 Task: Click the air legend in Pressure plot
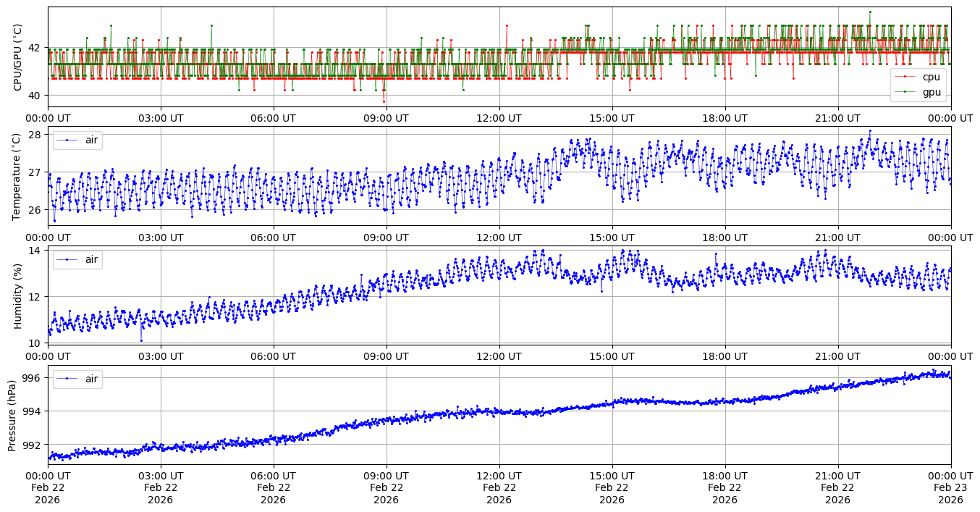tap(77, 379)
